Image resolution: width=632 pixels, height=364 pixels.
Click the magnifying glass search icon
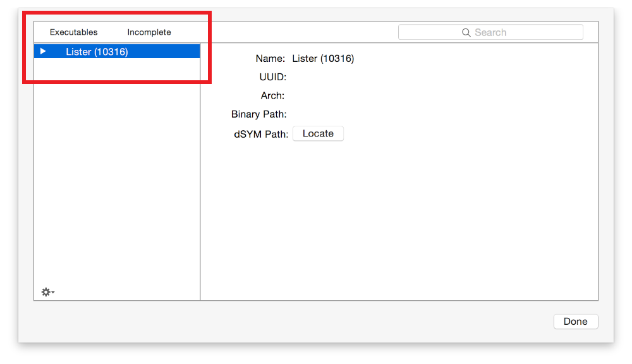click(466, 33)
